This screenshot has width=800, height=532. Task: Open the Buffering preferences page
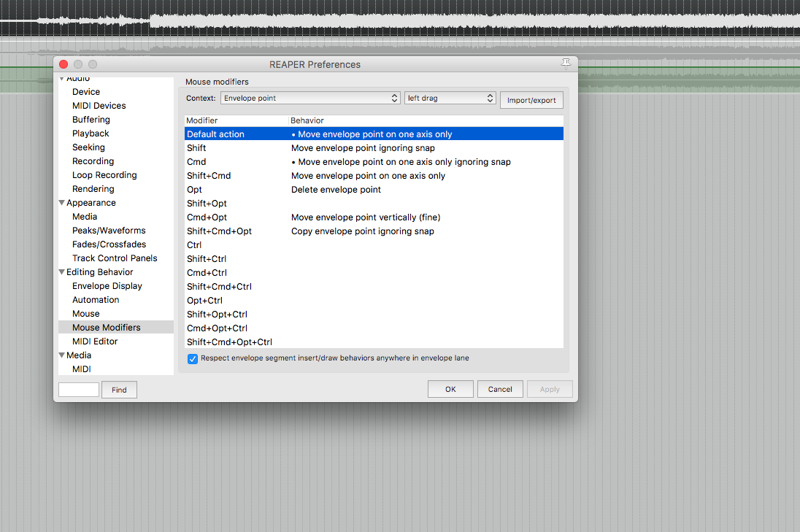tap(91, 120)
